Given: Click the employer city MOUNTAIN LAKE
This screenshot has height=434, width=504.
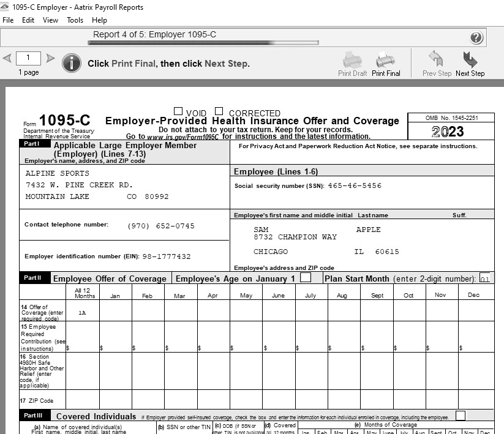Looking at the screenshot, I should pos(58,196).
